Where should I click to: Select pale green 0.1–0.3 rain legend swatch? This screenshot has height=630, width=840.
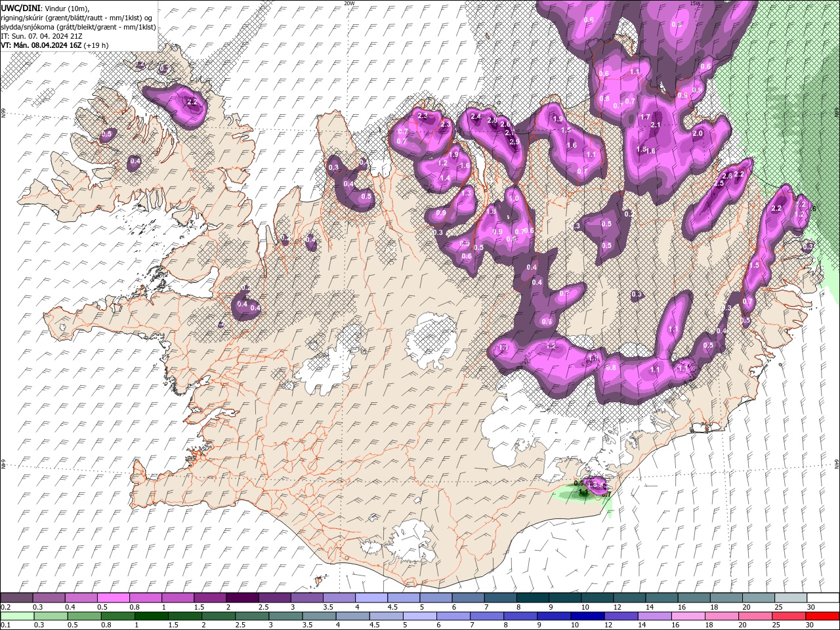pos(17,616)
